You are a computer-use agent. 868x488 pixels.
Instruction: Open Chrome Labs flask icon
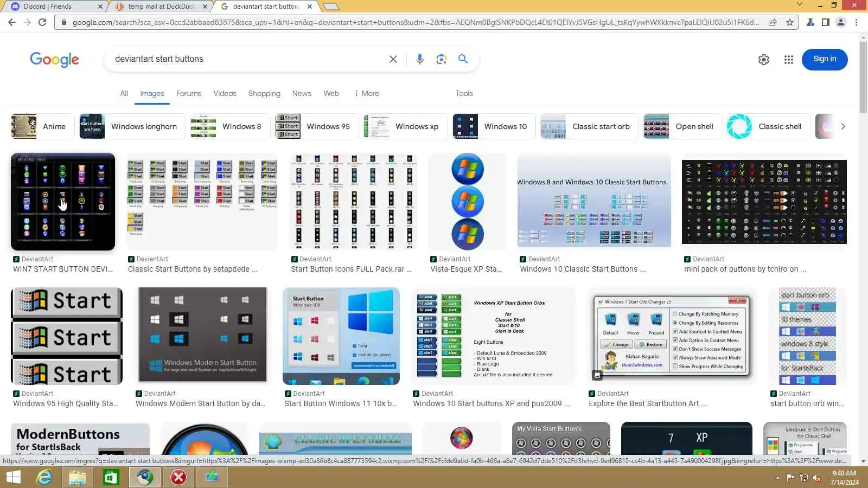coord(810,22)
